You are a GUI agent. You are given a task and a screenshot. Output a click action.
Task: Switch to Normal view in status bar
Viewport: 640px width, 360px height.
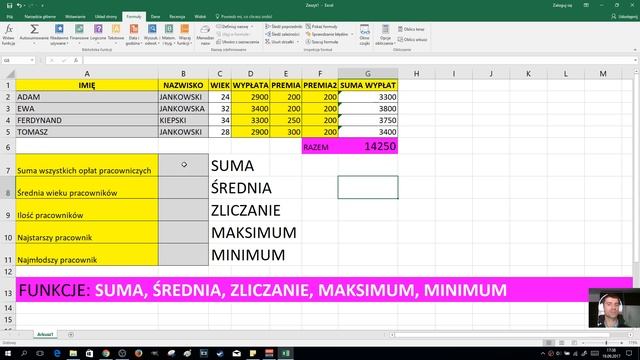tap(549, 342)
